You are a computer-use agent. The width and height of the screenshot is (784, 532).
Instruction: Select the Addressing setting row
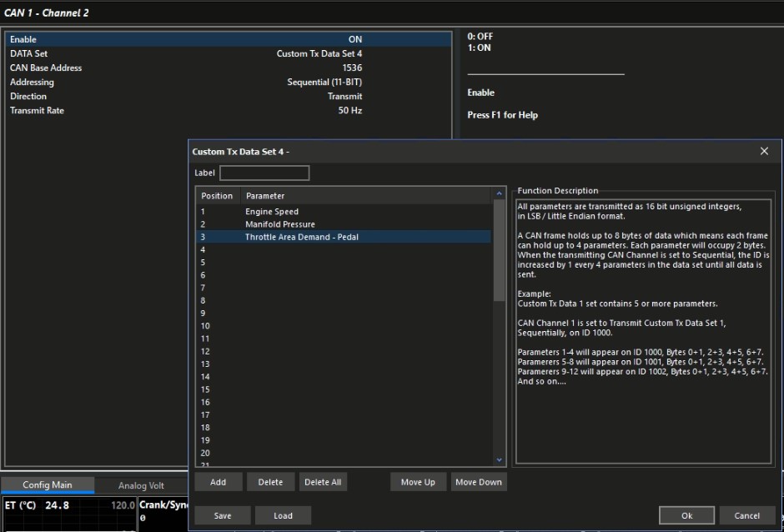pyautogui.click(x=228, y=82)
